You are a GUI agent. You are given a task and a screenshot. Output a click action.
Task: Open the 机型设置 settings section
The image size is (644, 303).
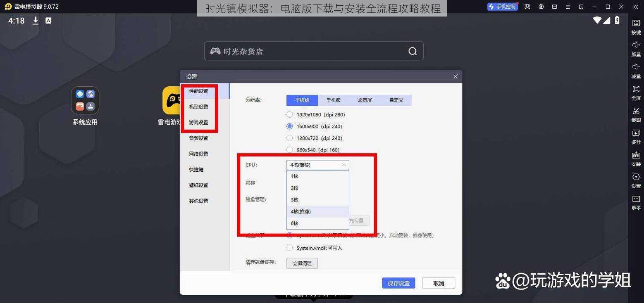pyautogui.click(x=205, y=107)
